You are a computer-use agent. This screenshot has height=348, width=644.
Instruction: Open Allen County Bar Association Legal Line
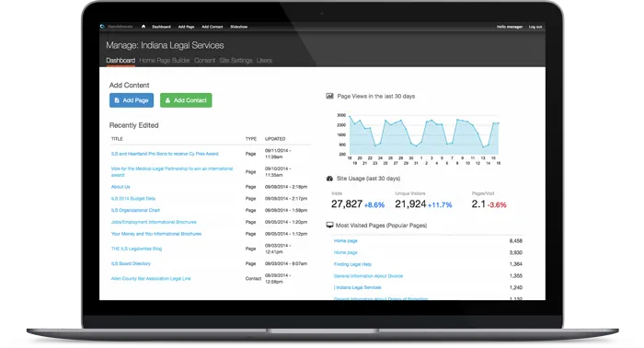151,279
